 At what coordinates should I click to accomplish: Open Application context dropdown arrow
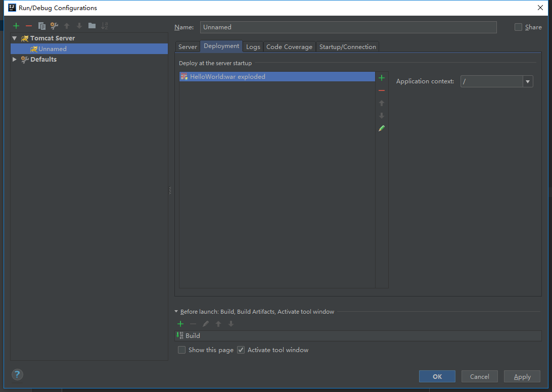[528, 82]
